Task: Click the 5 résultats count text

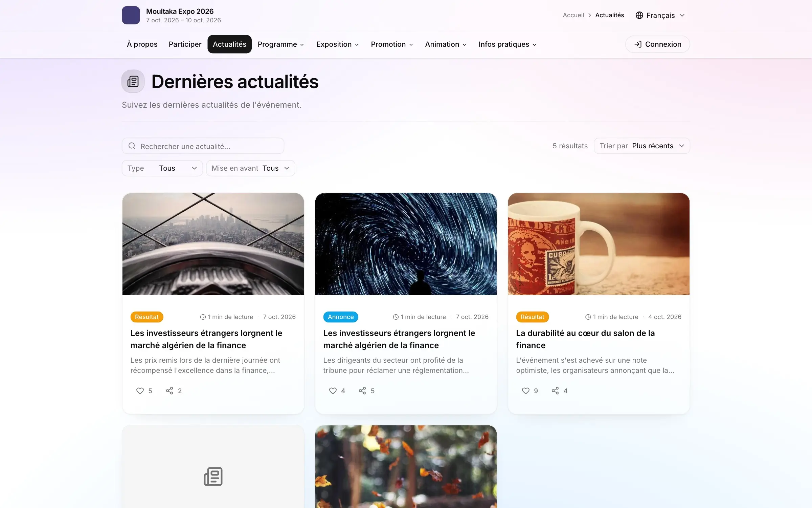Action: [x=570, y=146]
